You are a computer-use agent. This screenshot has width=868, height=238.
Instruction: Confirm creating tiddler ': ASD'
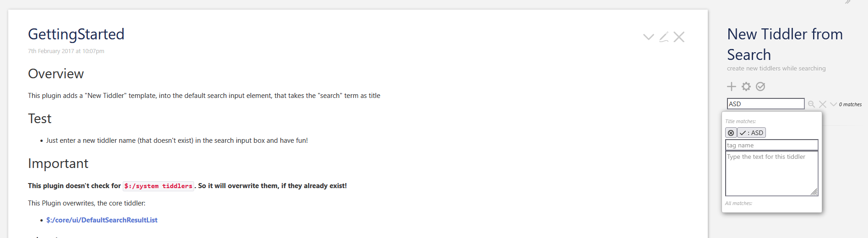751,133
